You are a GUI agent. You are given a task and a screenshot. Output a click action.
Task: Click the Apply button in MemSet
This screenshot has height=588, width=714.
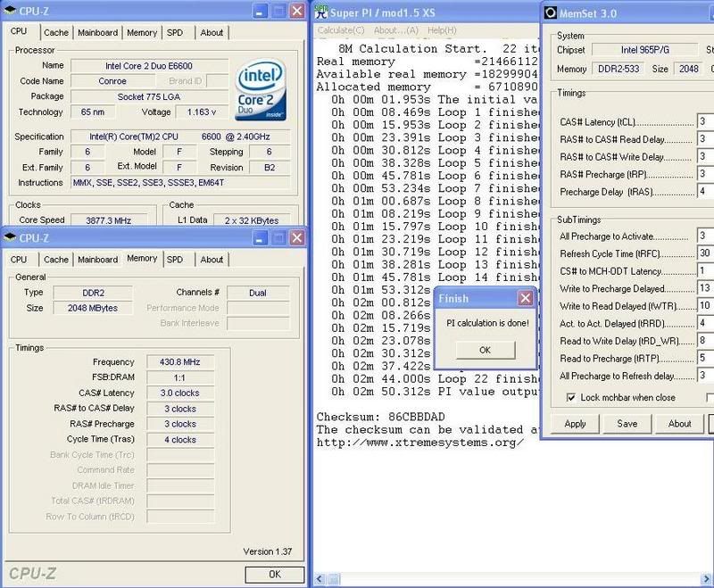575,424
